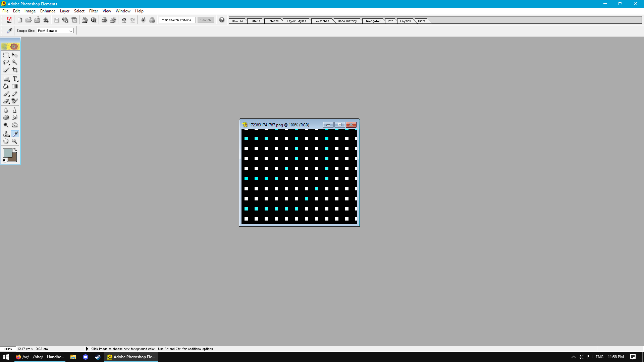This screenshot has width=644, height=362.
Task: Select the Sponge tool
Action: pyautogui.click(x=6, y=118)
